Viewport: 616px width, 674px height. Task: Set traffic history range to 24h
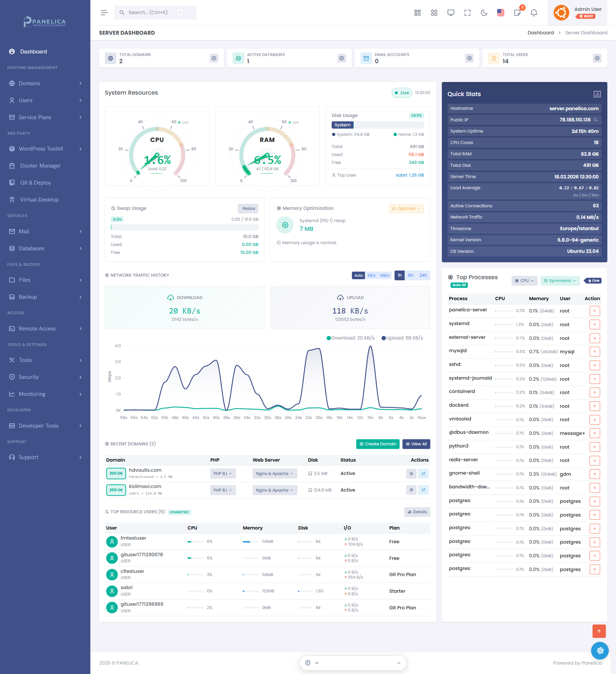[x=423, y=276]
